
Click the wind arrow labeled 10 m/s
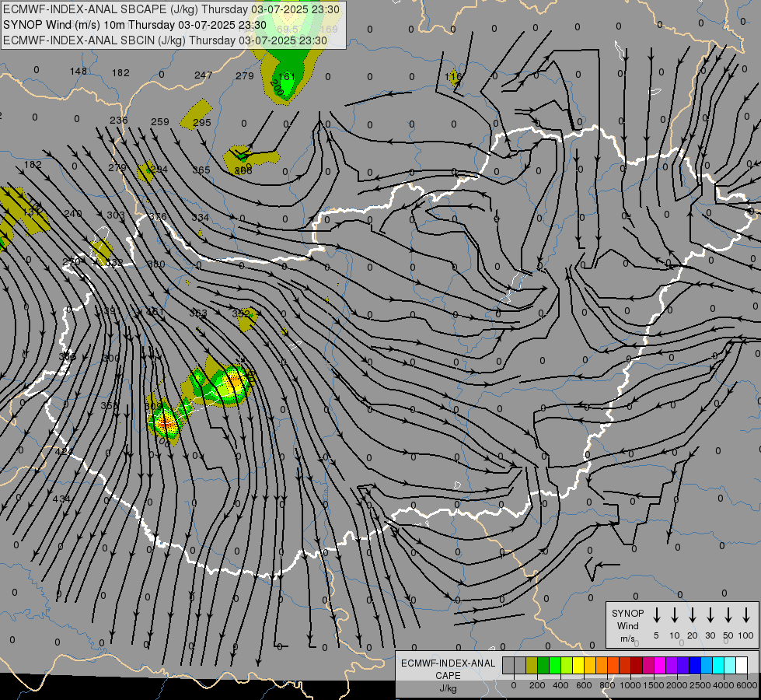pos(675,615)
